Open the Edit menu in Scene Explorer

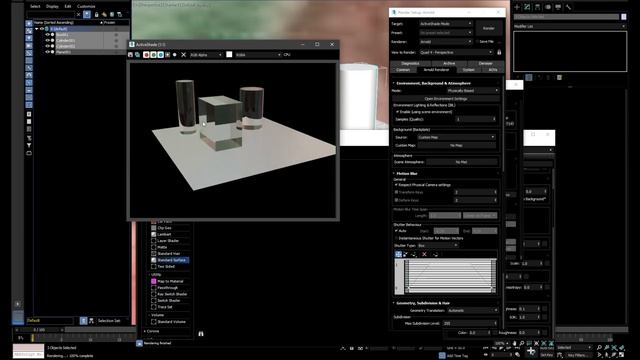tap(68, 7)
